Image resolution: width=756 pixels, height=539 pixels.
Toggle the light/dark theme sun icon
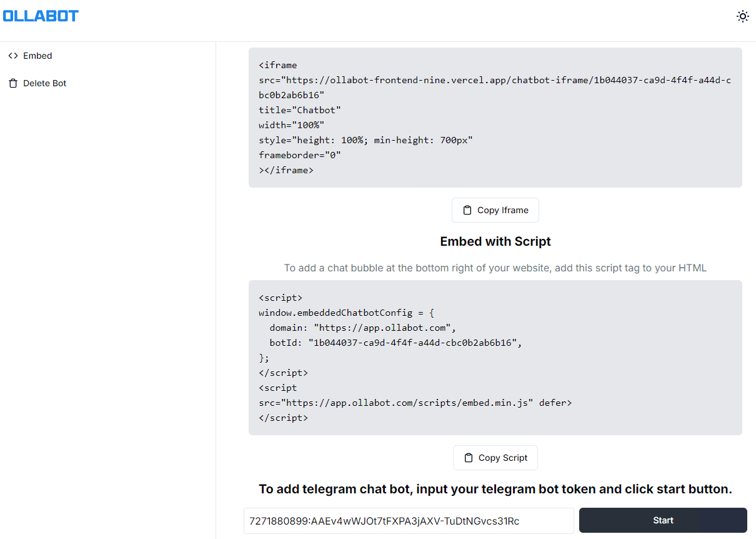pyautogui.click(x=742, y=16)
